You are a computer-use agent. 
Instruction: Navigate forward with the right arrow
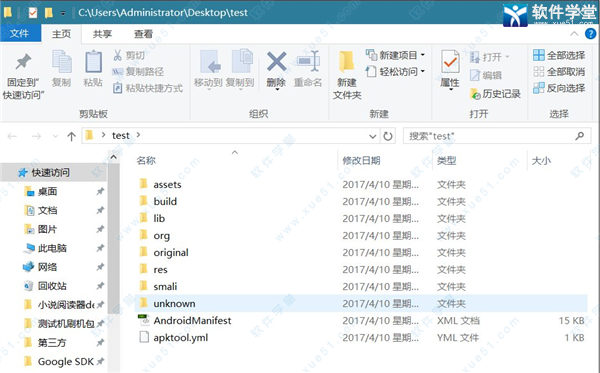point(36,136)
